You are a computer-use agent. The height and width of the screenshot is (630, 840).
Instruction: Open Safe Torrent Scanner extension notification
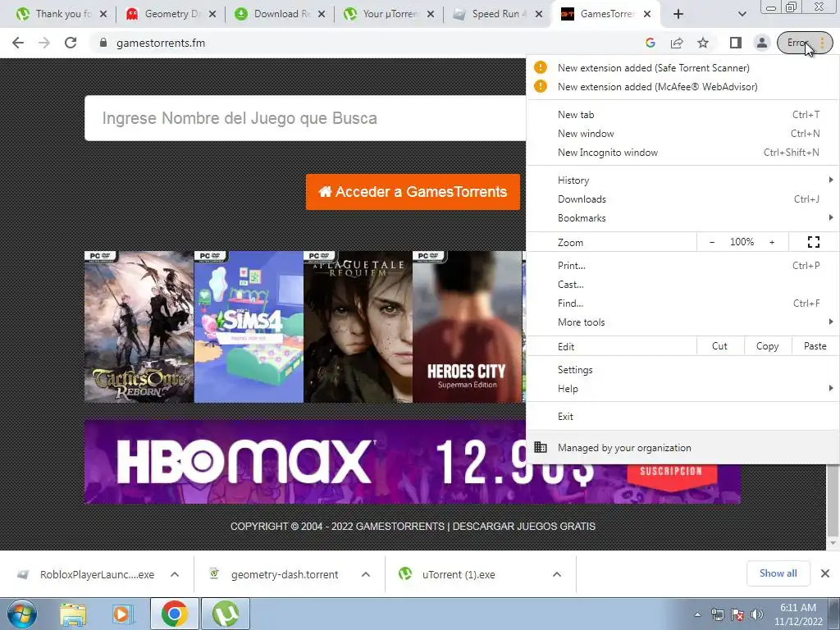click(682, 68)
